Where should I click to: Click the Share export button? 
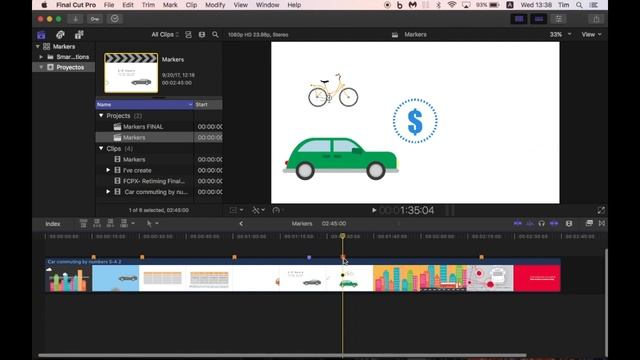pos(596,19)
